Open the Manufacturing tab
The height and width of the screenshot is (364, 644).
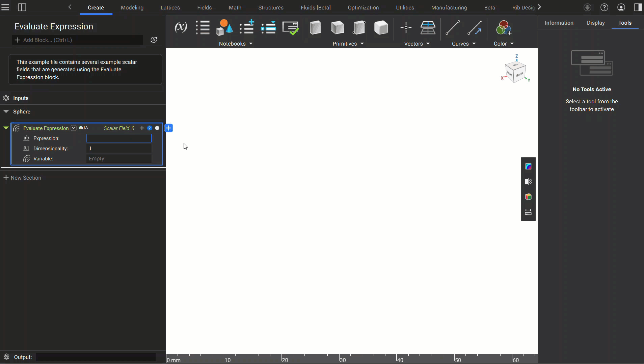click(x=449, y=7)
